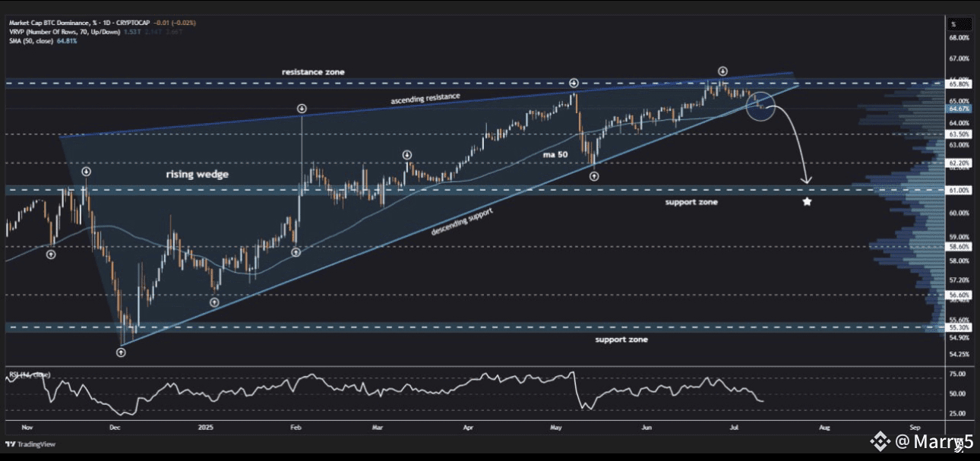Click the 62.20% price level tag
Viewport: 980px width, 461px height.
coord(959,163)
